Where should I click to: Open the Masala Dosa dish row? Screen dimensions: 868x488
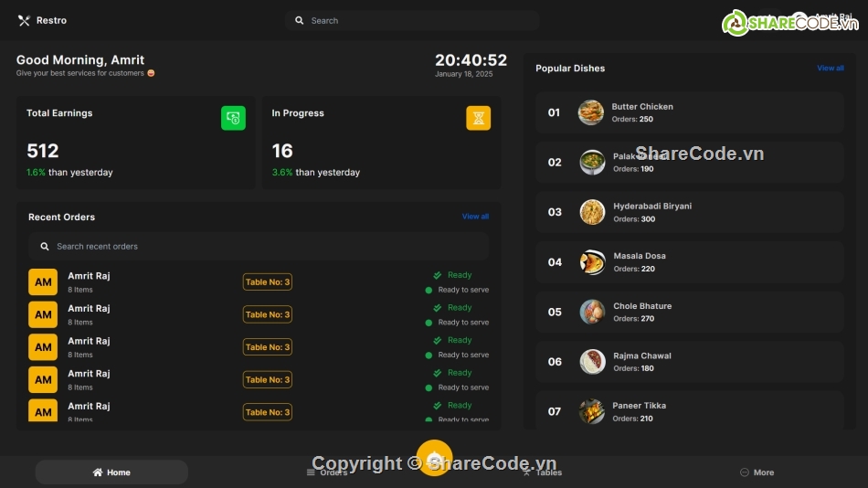pyautogui.click(x=690, y=262)
